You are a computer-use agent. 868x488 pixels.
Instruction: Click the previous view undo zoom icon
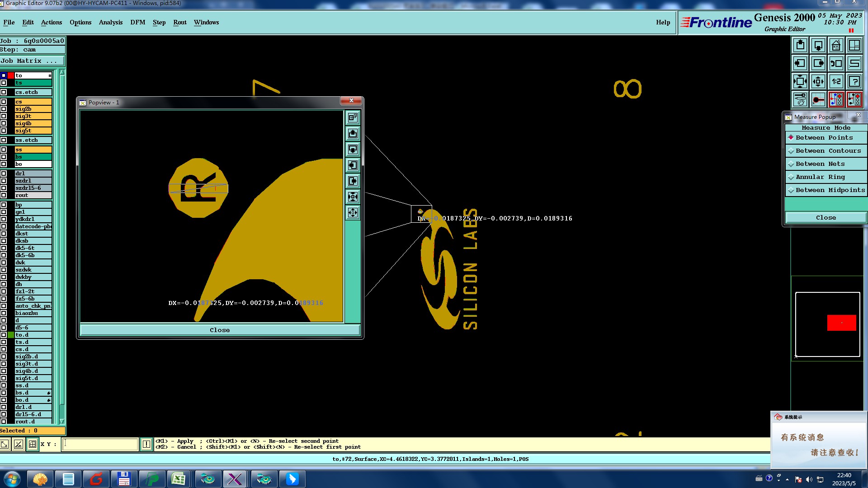pyautogui.click(x=836, y=63)
